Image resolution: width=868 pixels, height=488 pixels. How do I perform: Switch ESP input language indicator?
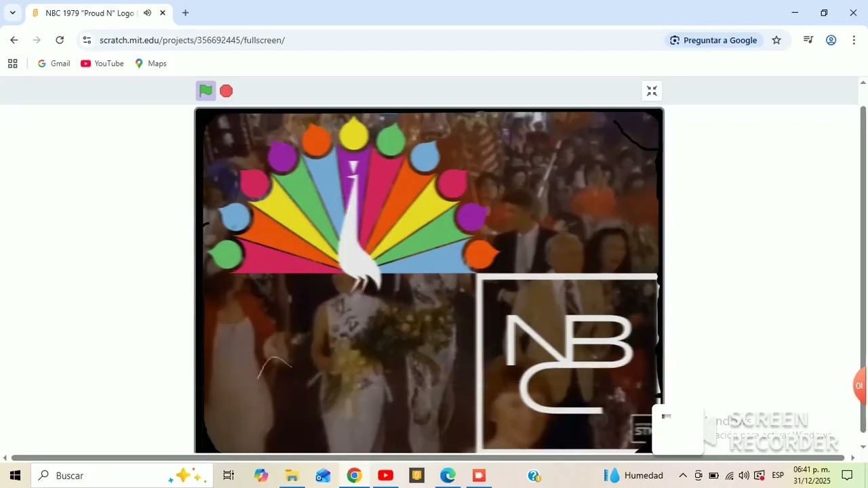(778, 476)
